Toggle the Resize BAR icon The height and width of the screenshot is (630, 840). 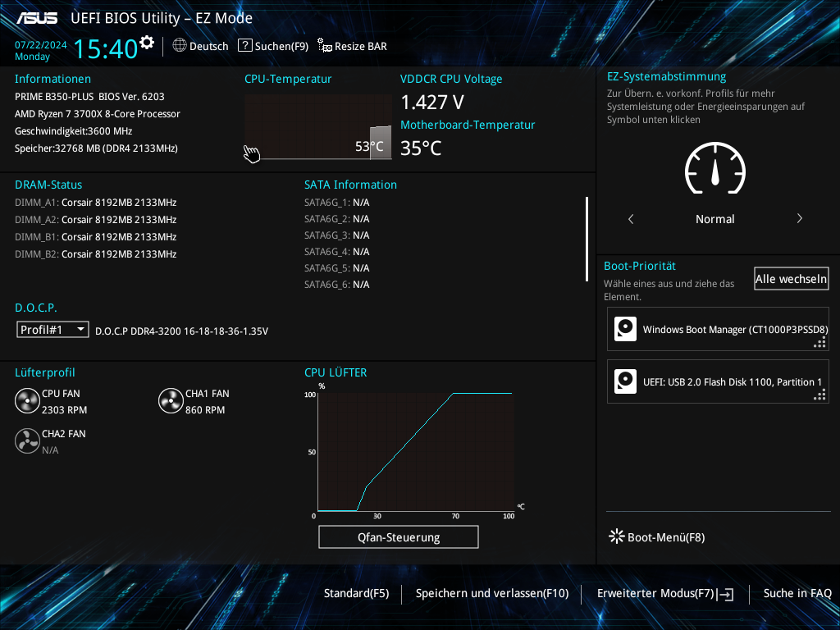(x=324, y=46)
